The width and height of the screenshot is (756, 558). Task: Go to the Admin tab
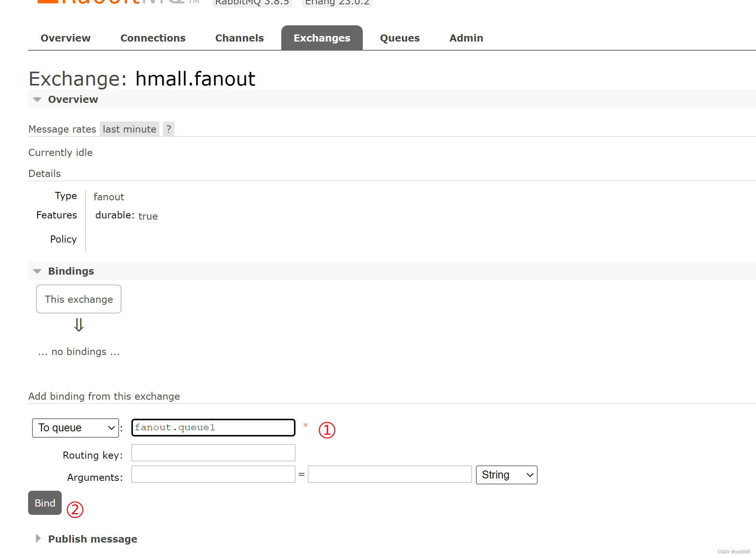pyautogui.click(x=466, y=38)
